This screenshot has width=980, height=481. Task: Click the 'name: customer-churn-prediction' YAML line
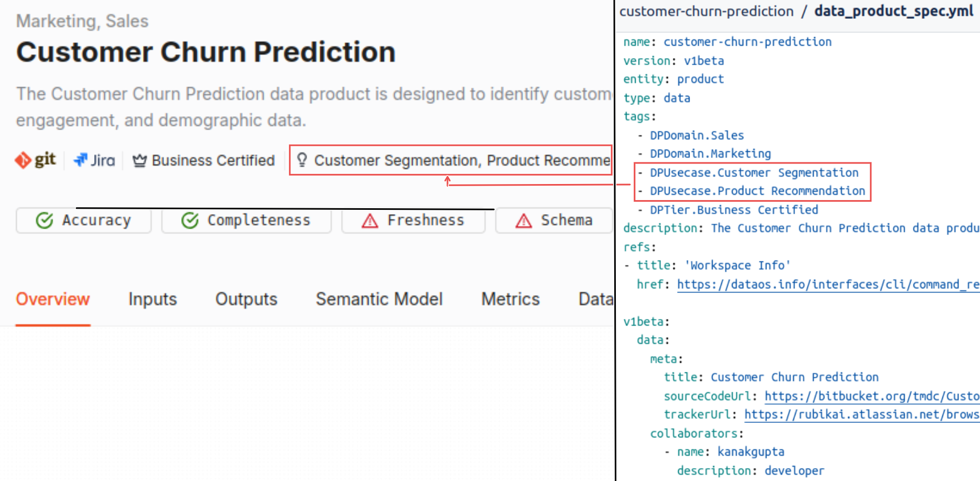click(x=727, y=42)
